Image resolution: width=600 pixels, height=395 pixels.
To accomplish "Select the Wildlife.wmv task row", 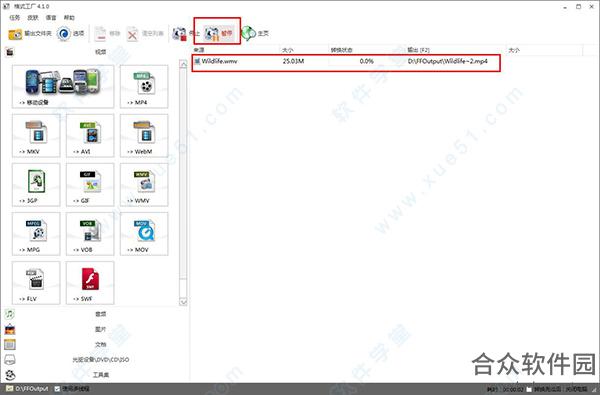I will (346, 61).
